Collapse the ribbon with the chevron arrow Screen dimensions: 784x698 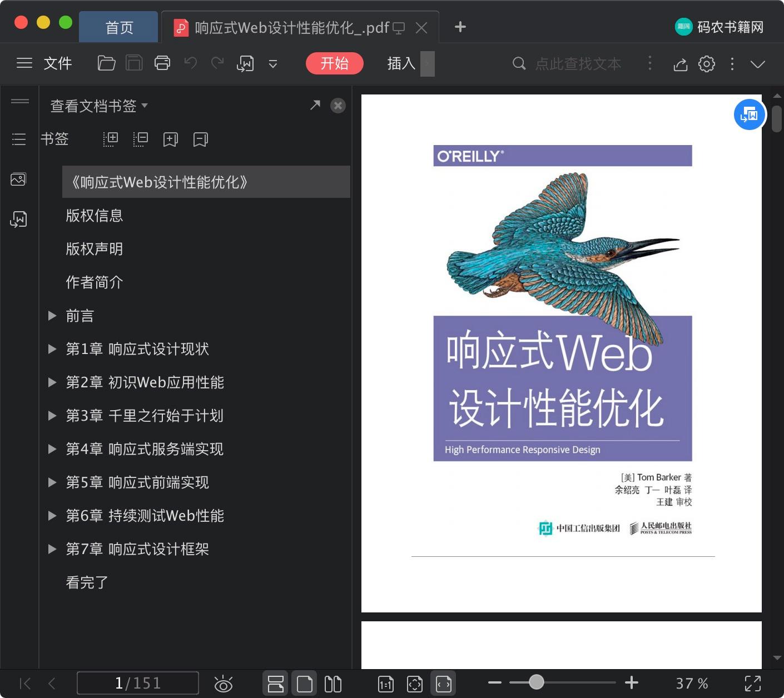pos(758,64)
